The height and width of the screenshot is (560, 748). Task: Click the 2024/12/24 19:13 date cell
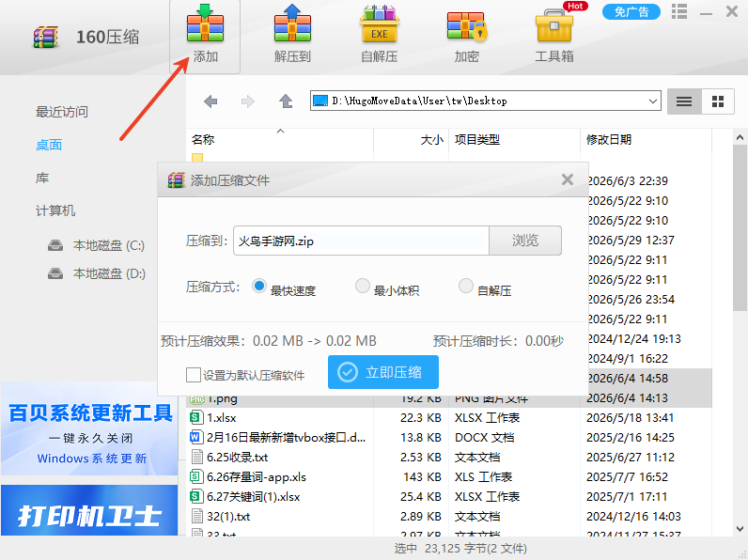tap(634, 338)
